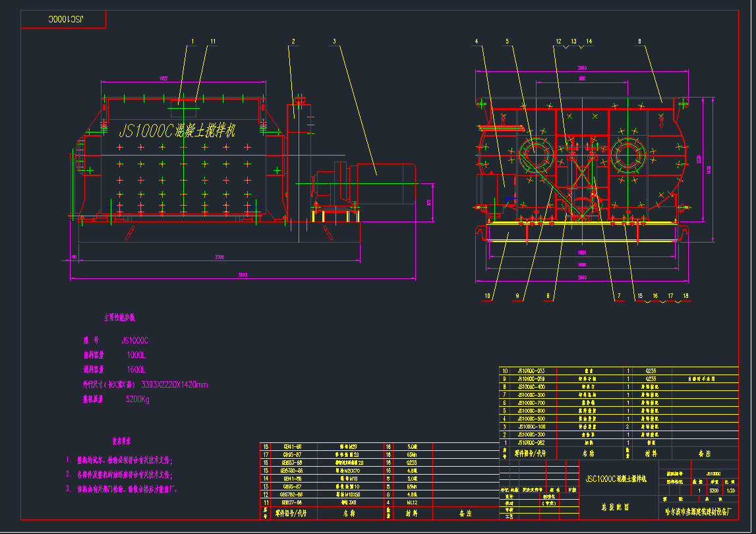Select the Q235 material cell for item 9
756x534 pixels.
click(x=653, y=378)
